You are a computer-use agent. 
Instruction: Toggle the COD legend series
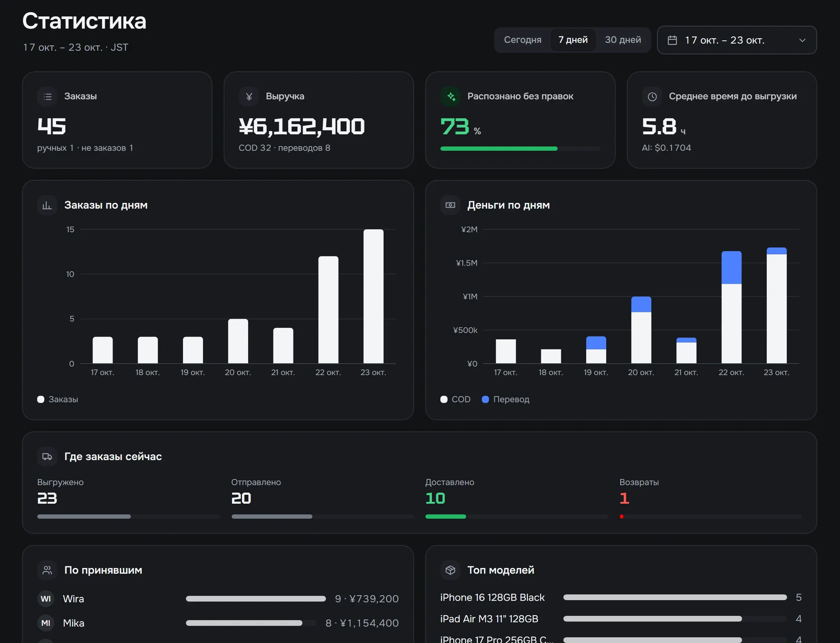(x=455, y=399)
